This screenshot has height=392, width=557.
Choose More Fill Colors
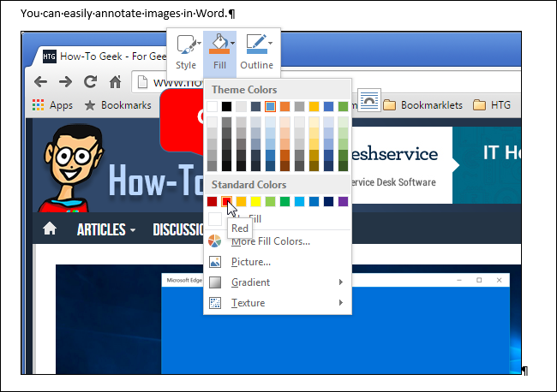click(x=271, y=241)
